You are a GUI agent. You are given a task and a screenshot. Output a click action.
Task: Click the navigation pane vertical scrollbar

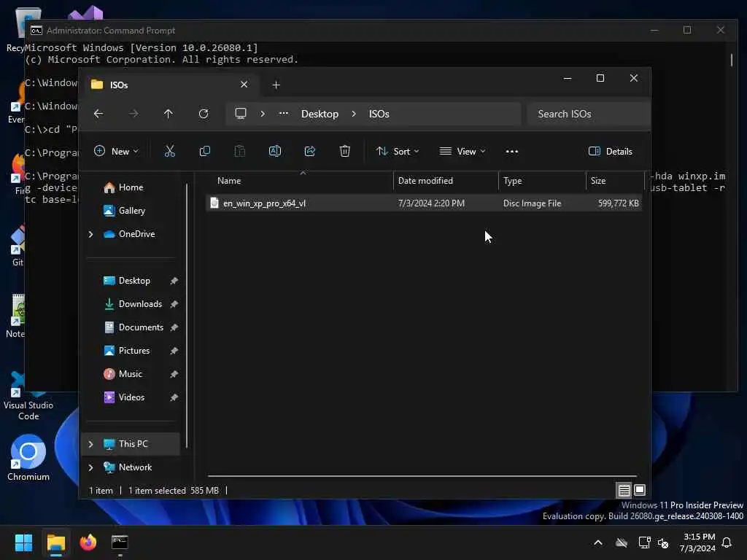[x=187, y=316]
